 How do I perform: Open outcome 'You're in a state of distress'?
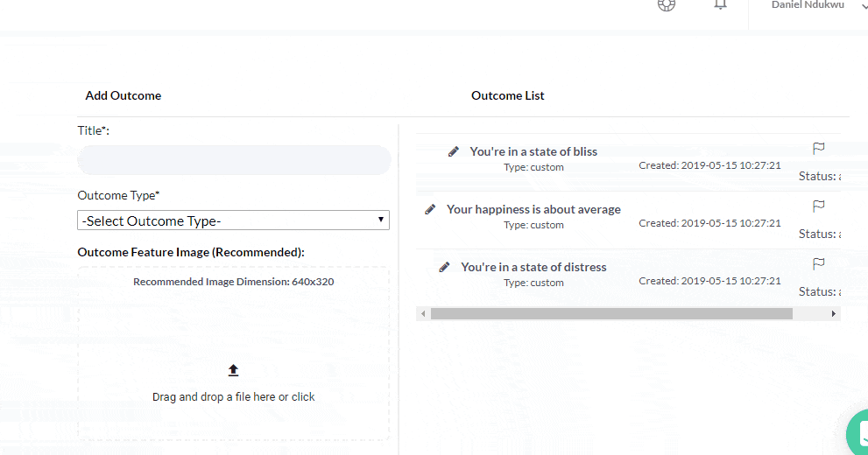click(x=533, y=267)
